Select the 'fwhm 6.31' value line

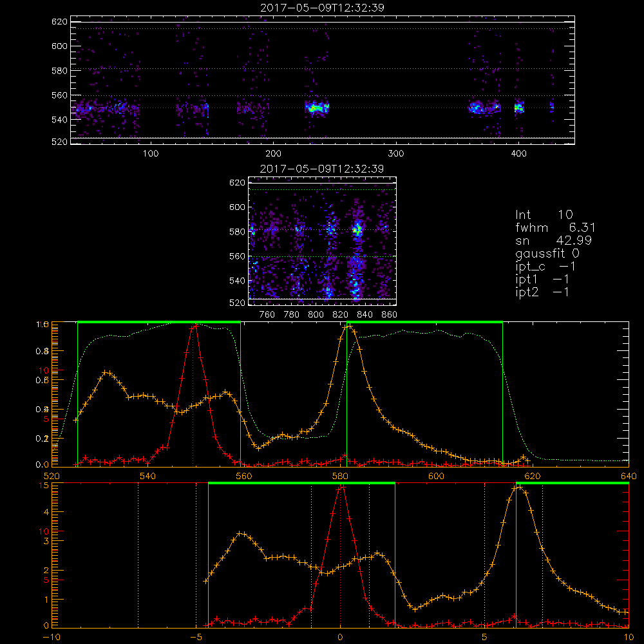555,227
